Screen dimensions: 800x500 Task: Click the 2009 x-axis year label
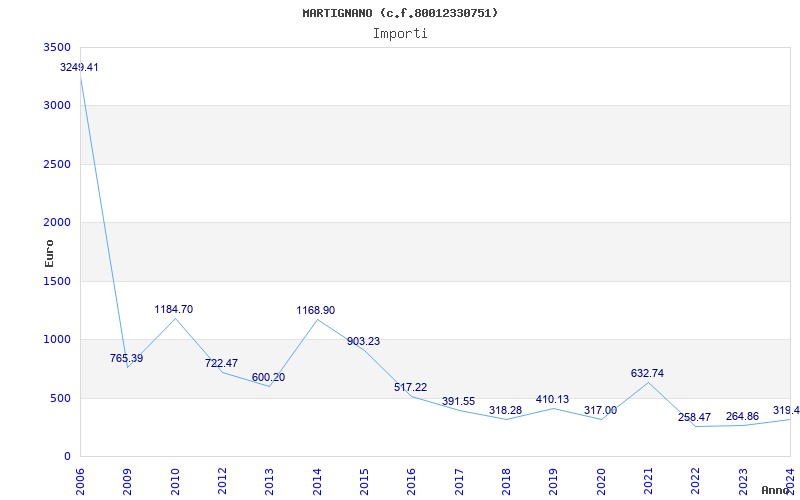(x=127, y=482)
